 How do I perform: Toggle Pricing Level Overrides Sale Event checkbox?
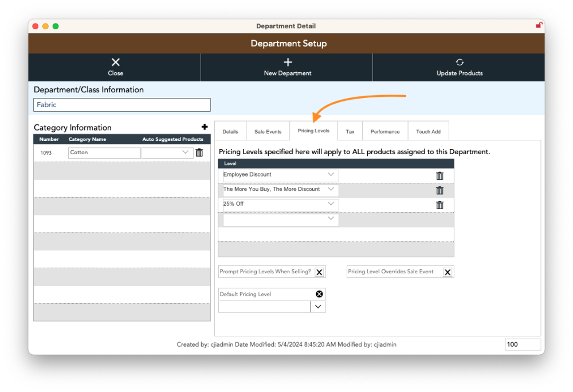click(x=448, y=272)
